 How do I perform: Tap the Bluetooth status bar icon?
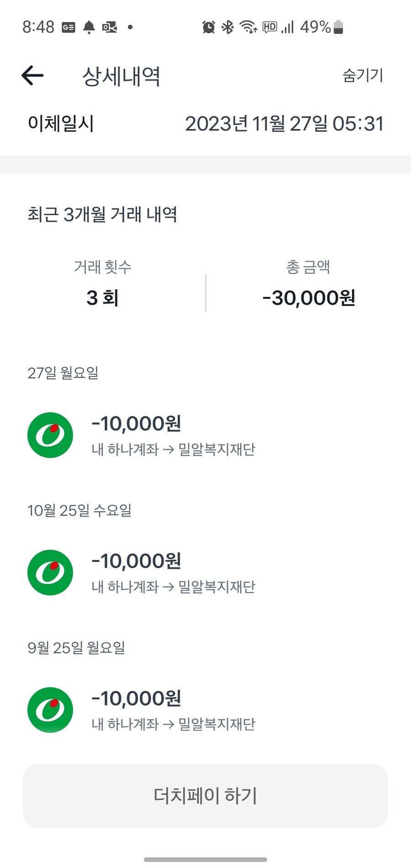click(227, 27)
